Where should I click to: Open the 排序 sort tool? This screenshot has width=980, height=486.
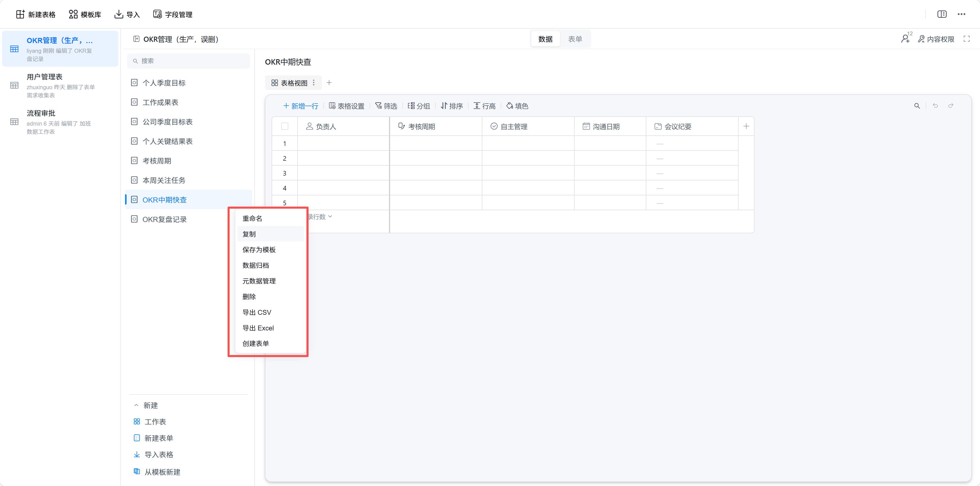pyautogui.click(x=452, y=106)
